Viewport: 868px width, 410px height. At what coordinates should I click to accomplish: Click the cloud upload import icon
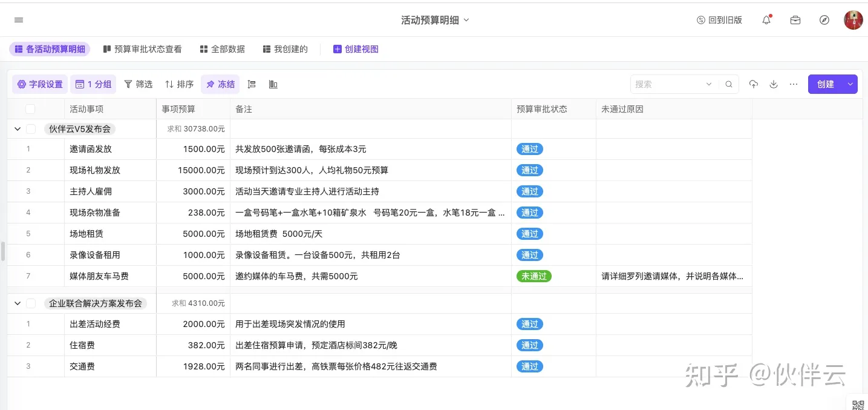click(x=753, y=84)
